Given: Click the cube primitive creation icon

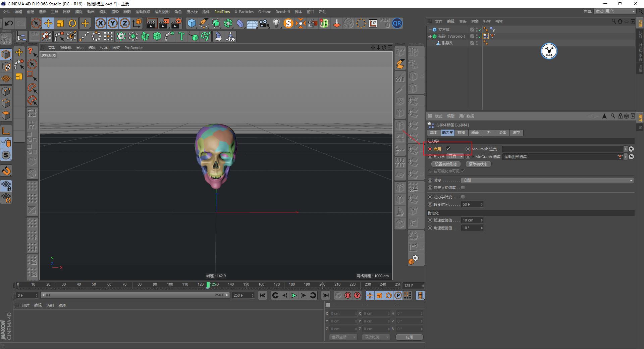Looking at the screenshot, I should tap(192, 23).
